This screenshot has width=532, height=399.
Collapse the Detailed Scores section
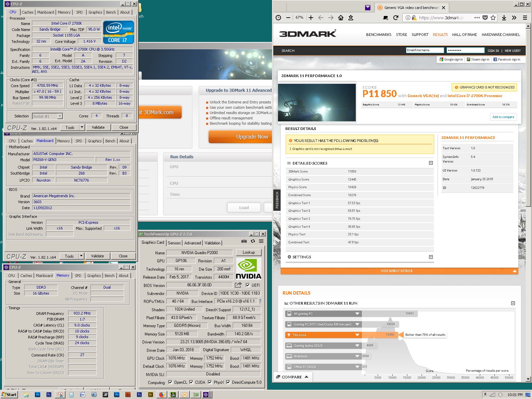pos(431,163)
